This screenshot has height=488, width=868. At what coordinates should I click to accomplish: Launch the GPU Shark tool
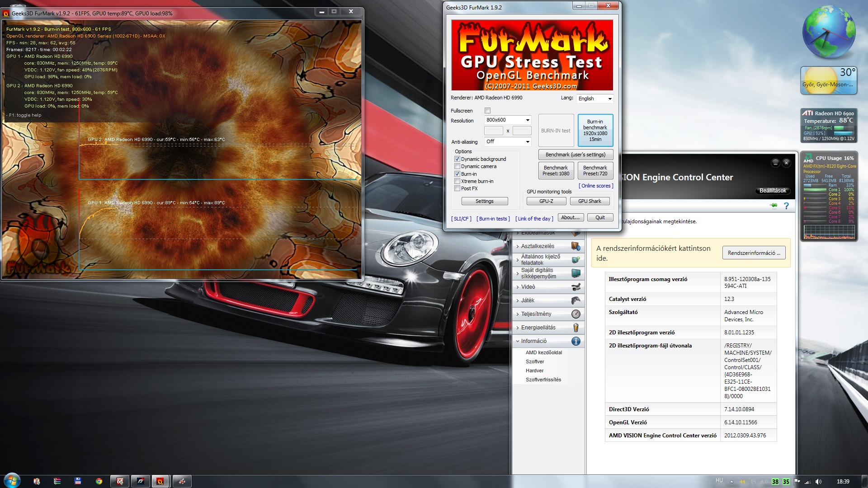click(590, 201)
